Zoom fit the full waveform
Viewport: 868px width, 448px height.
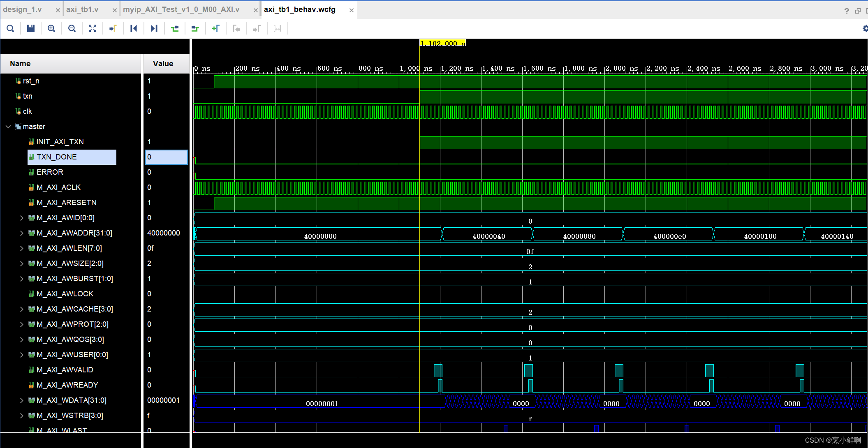click(x=93, y=28)
